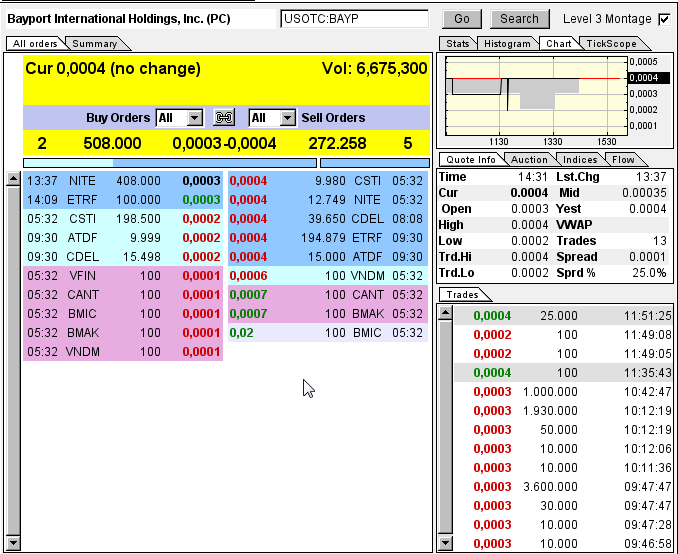Screen dimensions: 678x554
Task: Click the 508.000 total buy volume
Action: click(x=112, y=144)
